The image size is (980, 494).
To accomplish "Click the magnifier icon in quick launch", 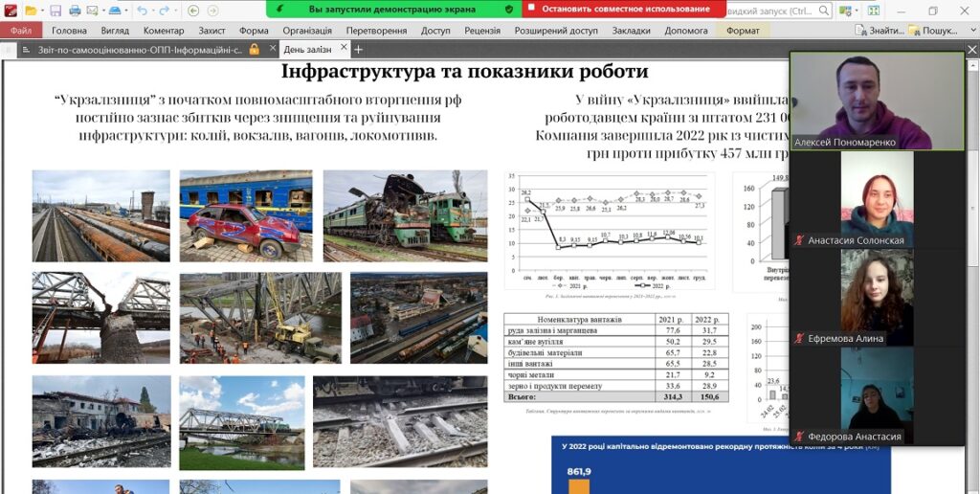I will pos(824,10).
